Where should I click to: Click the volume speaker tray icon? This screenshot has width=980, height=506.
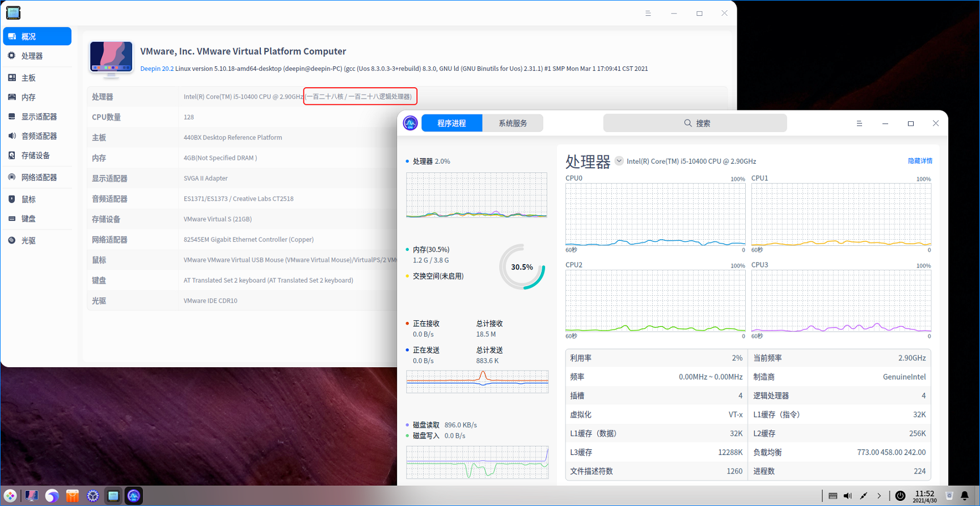(848, 496)
